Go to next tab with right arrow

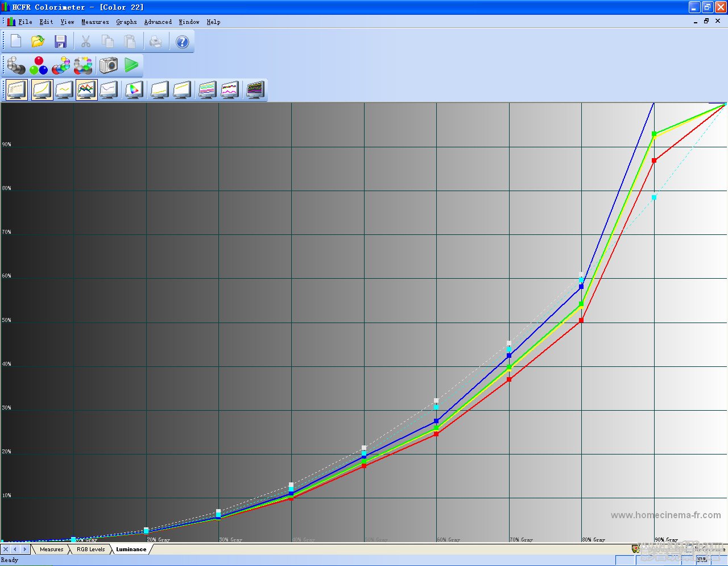click(24, 550)
